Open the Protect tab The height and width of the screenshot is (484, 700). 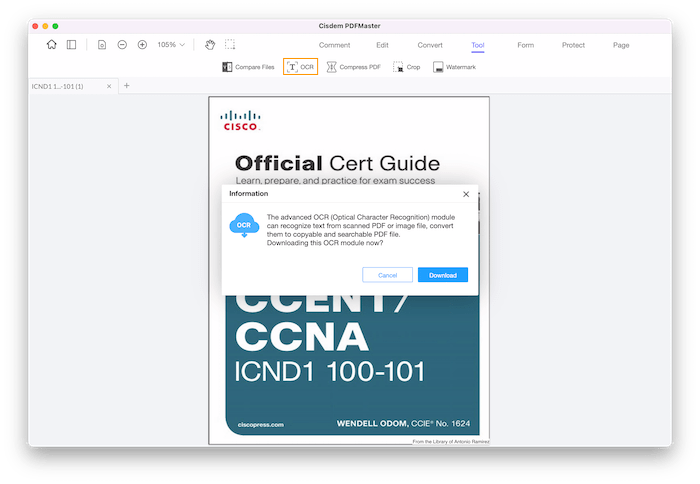(573, 45)
